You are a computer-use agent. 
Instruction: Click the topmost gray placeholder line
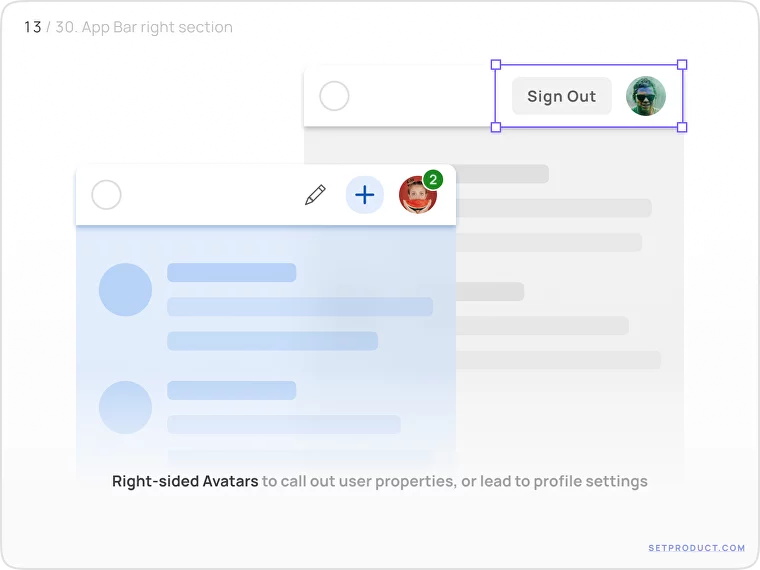click(x=502, y=174)
